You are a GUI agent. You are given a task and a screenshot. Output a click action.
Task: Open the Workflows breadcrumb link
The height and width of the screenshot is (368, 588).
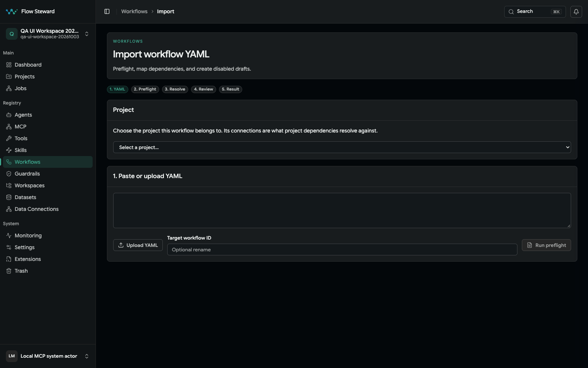pos(134,11)
